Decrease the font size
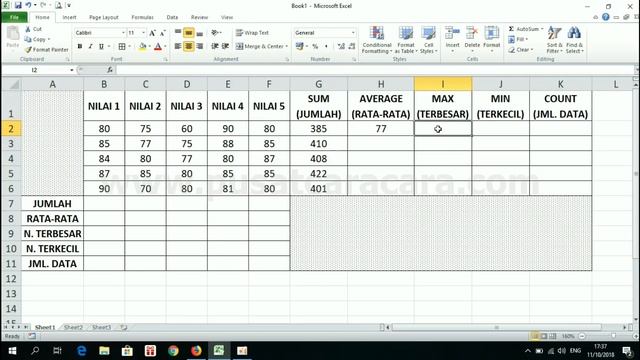This screenshot has width=640, height=360. 162,33
